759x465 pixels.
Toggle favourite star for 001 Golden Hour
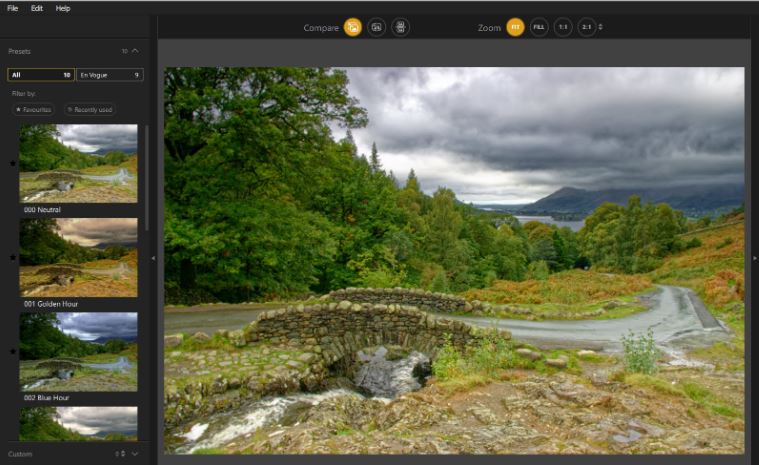13,257
